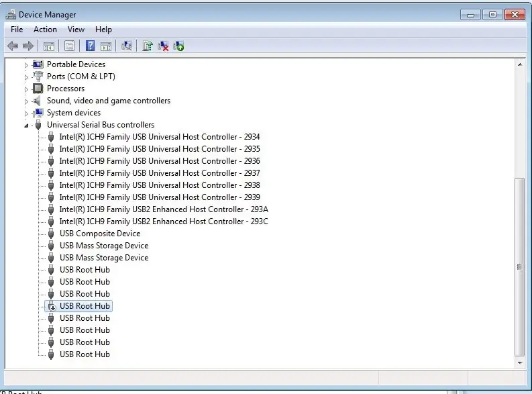The width and height of the screenshot is (532, 394).
Task: Open the File menu
Action: tap(17, 30)
